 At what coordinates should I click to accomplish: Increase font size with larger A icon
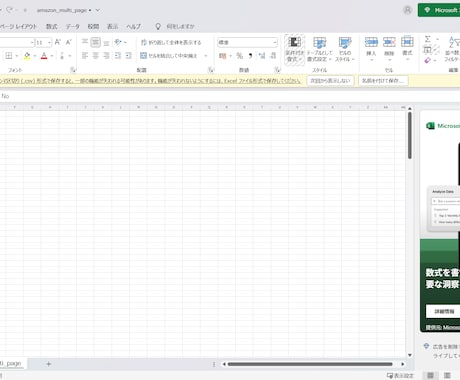click(x=58, y=42)
